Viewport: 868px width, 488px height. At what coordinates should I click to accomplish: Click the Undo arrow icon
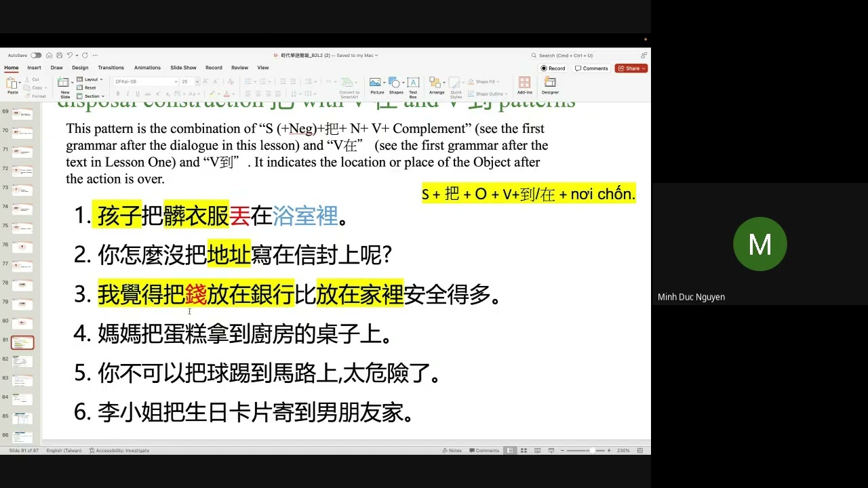70,56
